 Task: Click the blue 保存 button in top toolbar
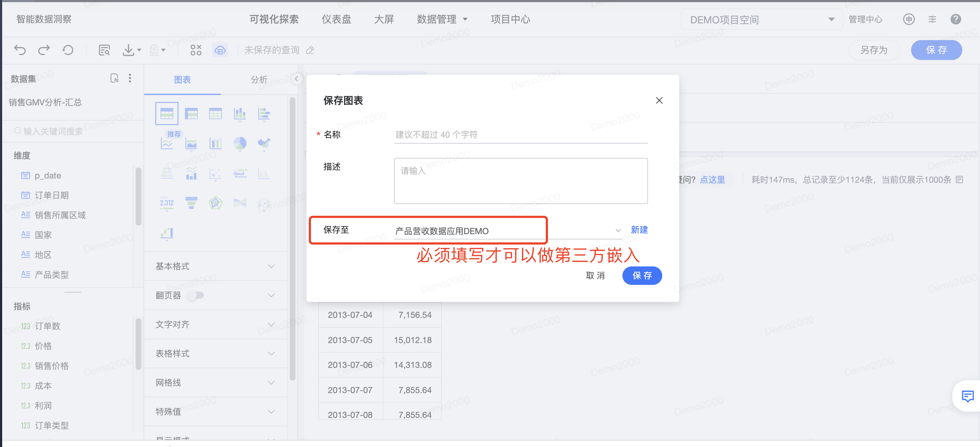tap(936, 50)
